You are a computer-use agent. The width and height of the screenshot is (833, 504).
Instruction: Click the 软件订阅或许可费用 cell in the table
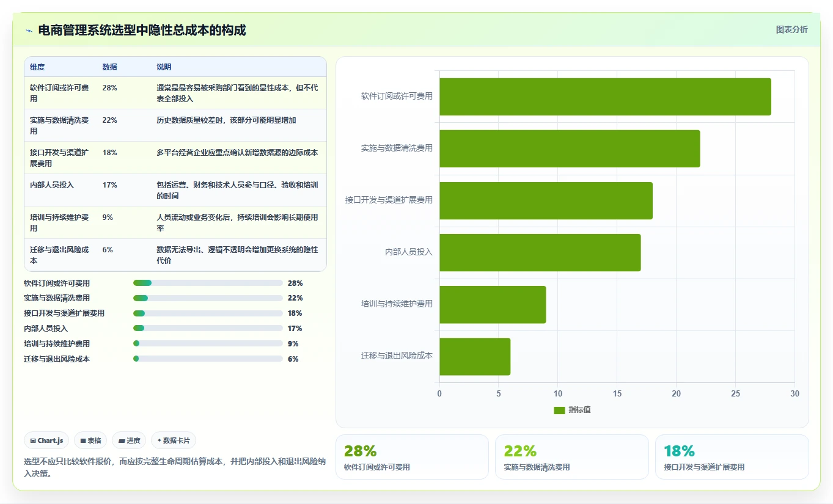59,93
